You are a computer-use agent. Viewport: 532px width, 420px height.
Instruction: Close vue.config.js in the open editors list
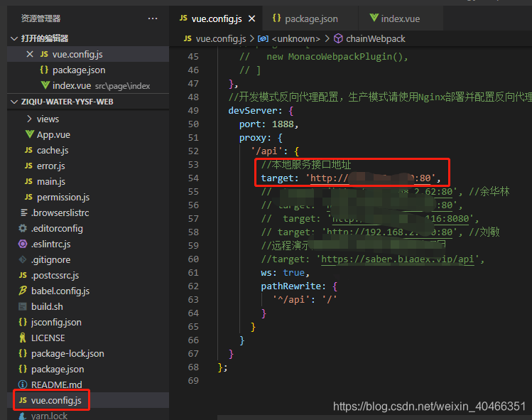tap(30, 54)
